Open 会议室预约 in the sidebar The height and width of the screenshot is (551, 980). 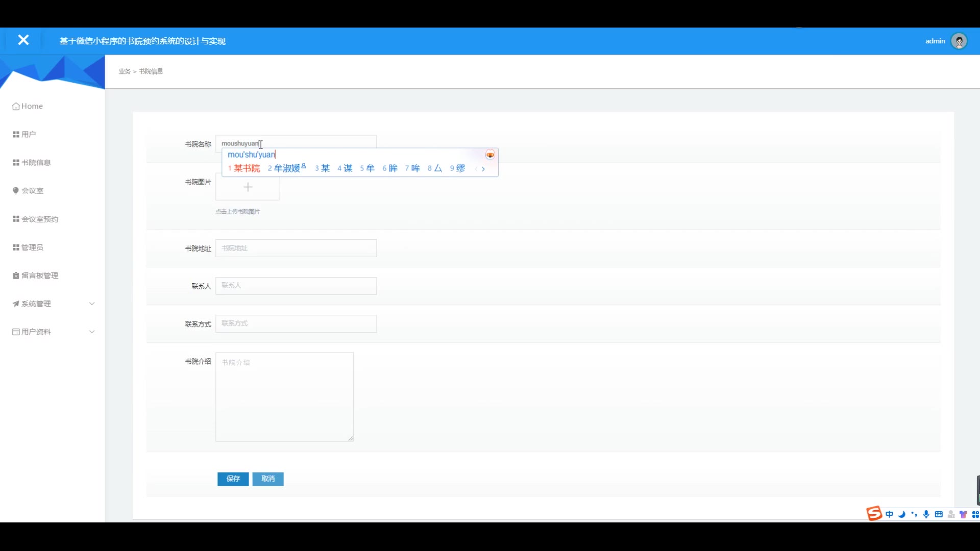(x=40, y=219)
